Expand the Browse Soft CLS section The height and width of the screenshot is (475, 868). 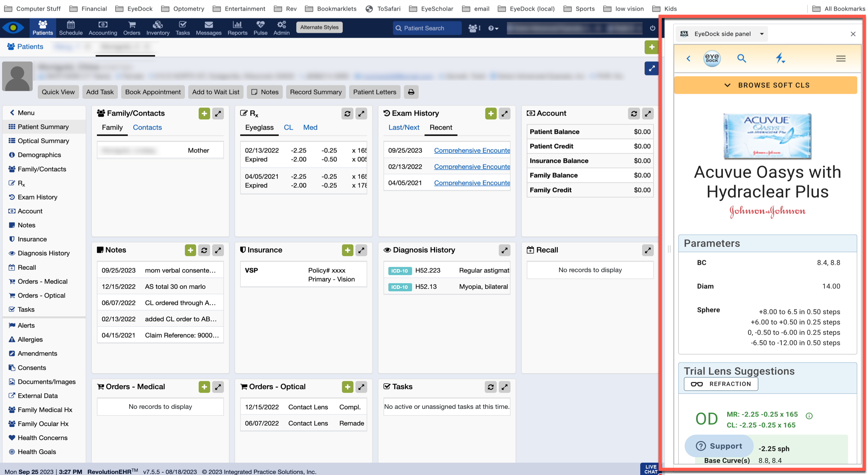point(766,85)
